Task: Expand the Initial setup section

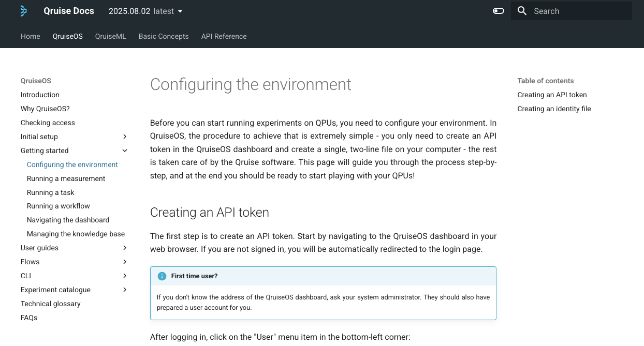Action: pos(125,137)
